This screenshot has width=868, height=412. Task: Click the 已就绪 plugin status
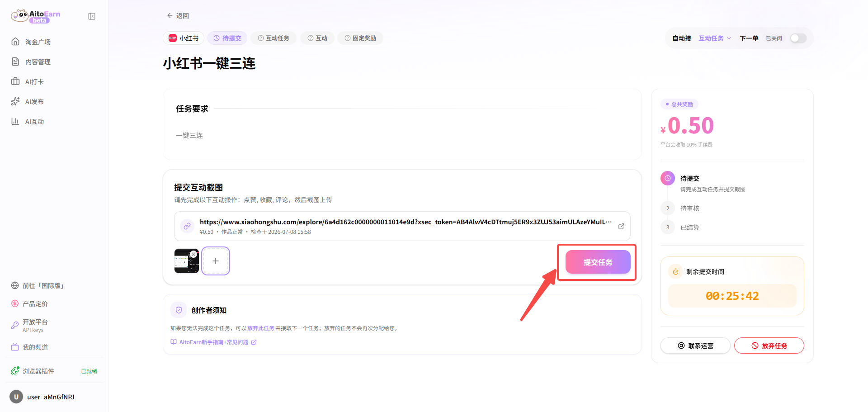[x=89, y=371]
